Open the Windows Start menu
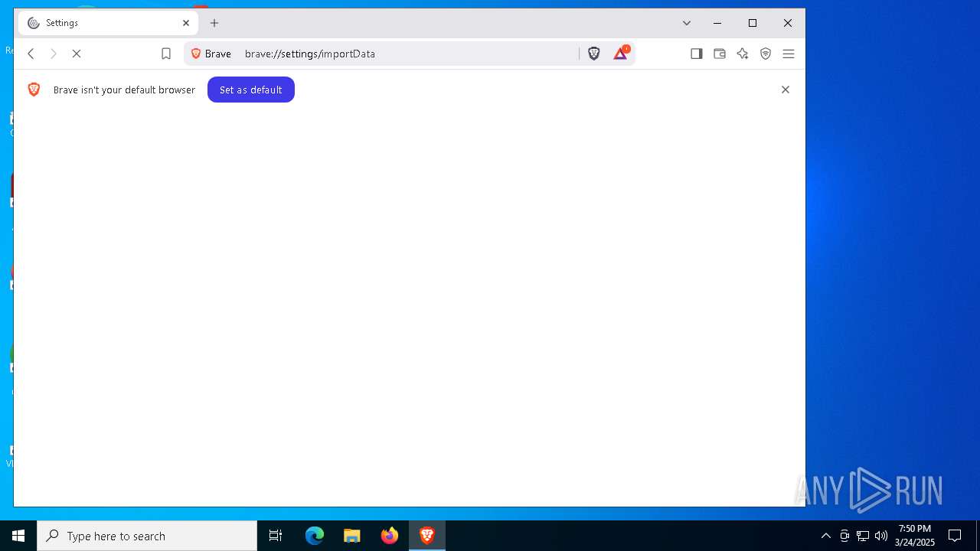 18,536
